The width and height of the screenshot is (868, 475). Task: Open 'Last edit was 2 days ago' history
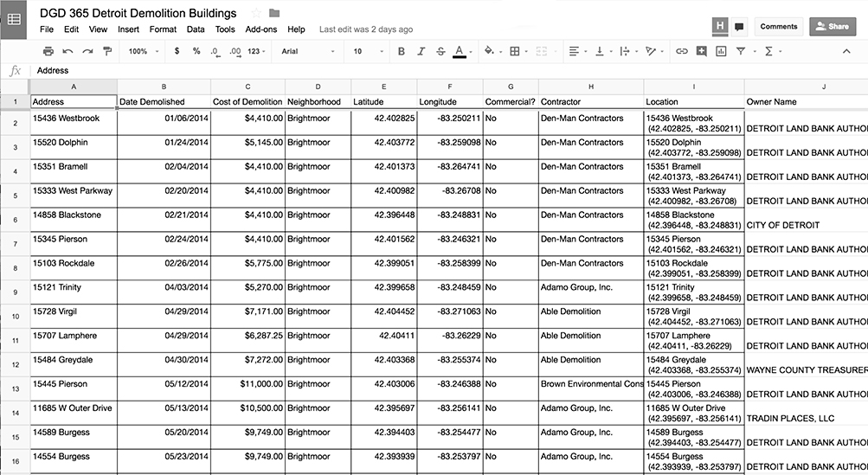(x=366, y=29)
